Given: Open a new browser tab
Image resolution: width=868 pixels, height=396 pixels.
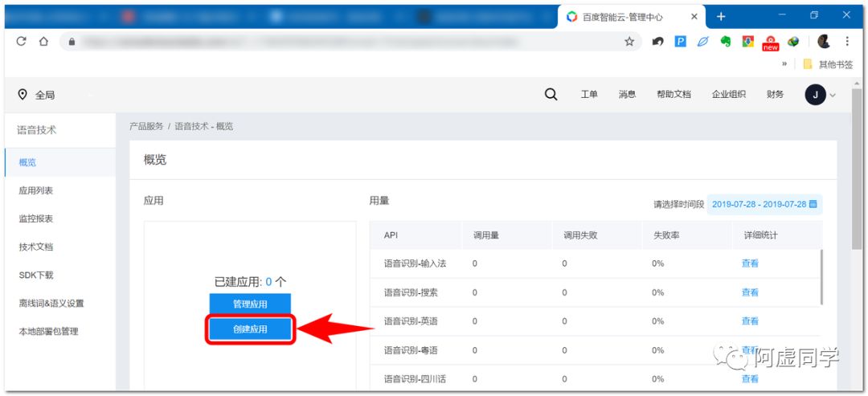Looking at the screenshot, I should 721,17.
